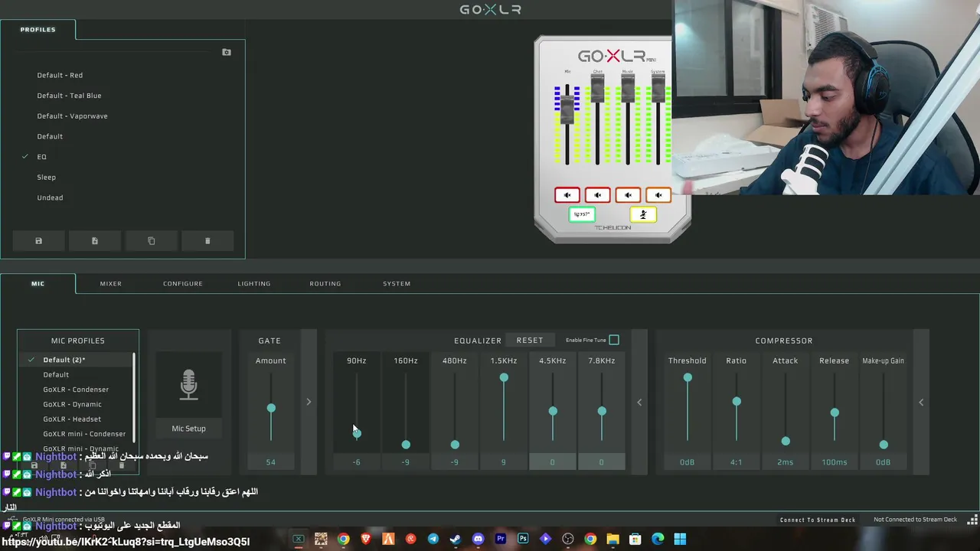Viewport: 980px width, 551px height.
Task: Duplicate the profile with the copy icon
Action: pos(151,241)
